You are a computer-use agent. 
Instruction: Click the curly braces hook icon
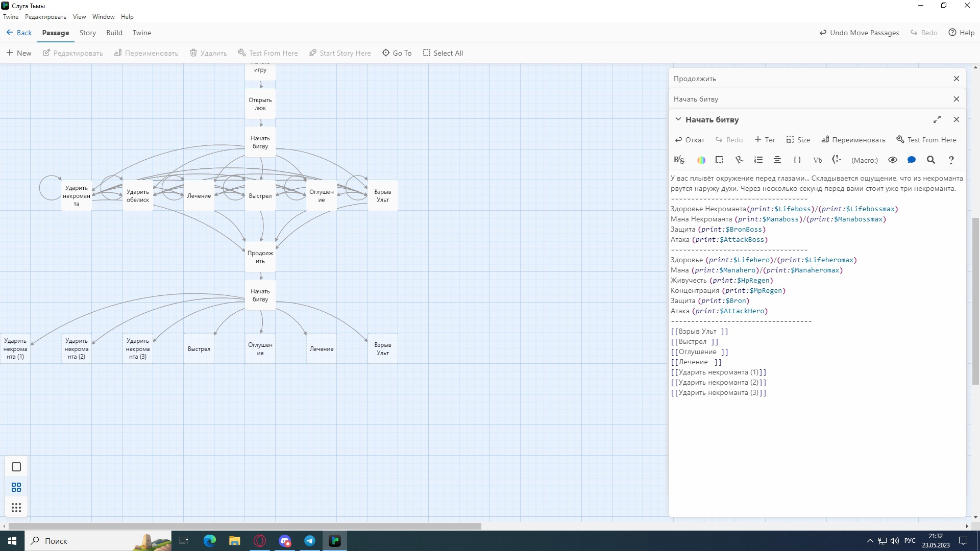coord(797,160)
